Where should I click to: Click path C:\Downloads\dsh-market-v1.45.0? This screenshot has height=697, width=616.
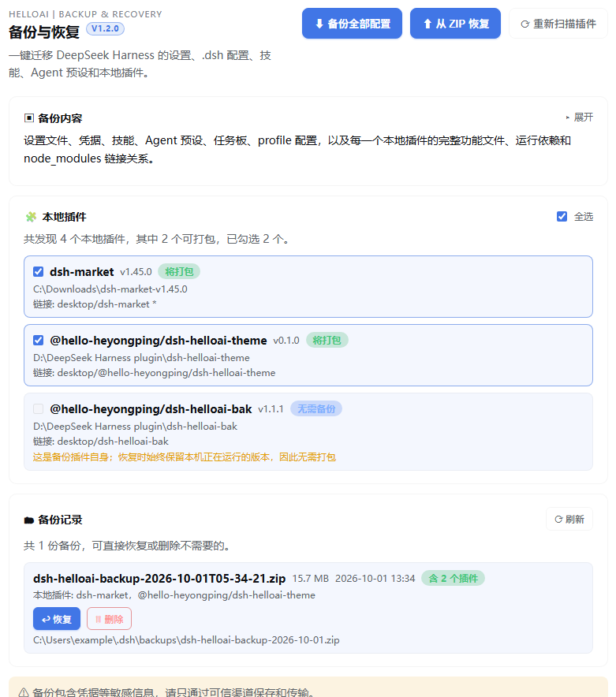coord(110,289)
